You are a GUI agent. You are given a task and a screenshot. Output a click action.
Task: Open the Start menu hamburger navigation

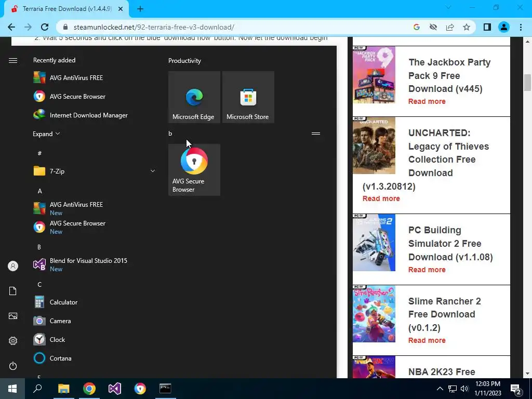[13, 60]
